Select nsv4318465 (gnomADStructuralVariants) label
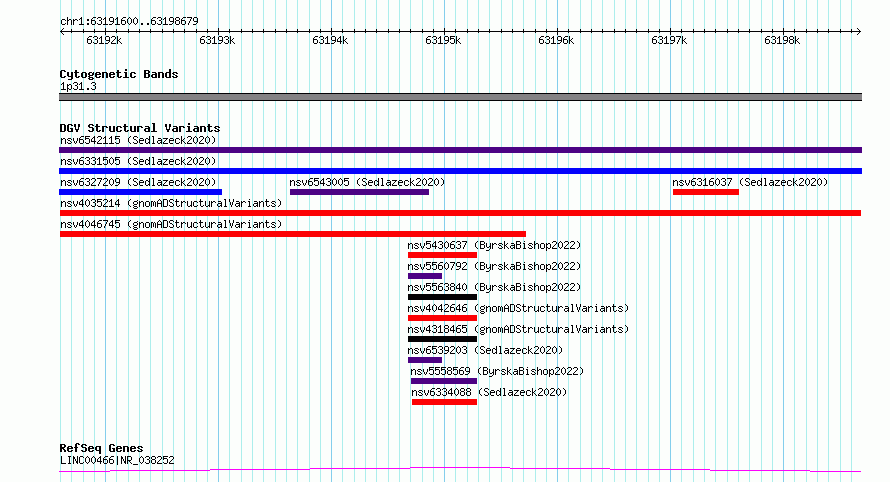890x482 pixels. point(518,329)
